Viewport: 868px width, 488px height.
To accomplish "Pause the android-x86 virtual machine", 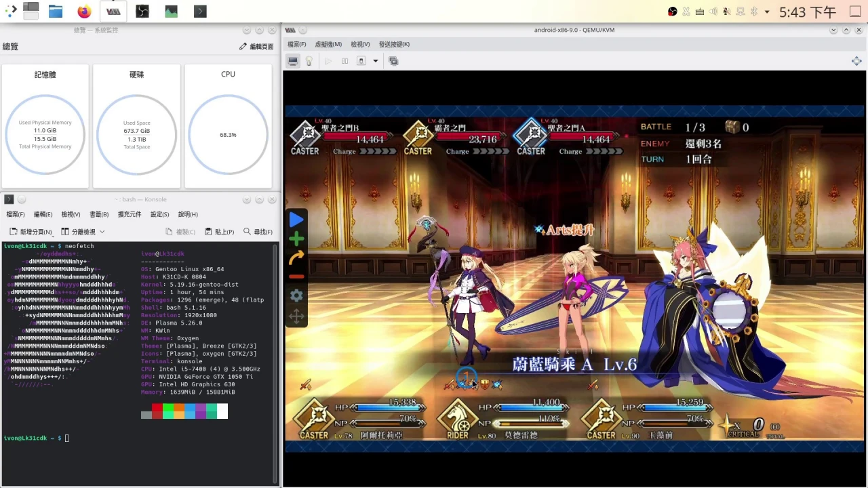I will coord(344,60).
